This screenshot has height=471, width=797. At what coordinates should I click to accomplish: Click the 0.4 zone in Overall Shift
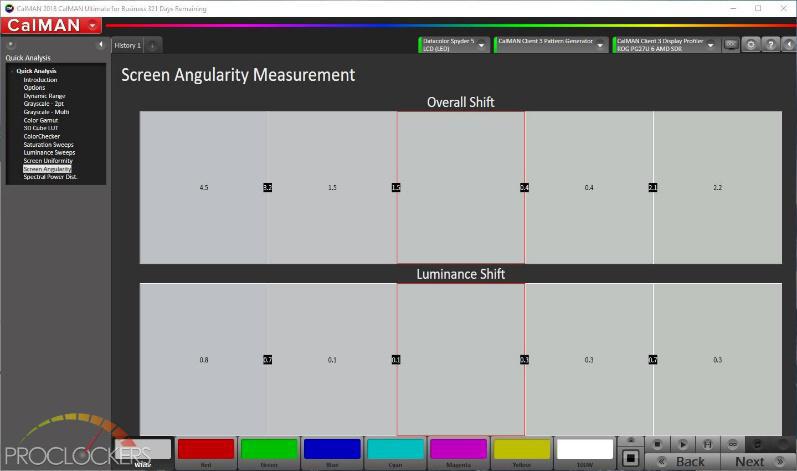point(589,187)
